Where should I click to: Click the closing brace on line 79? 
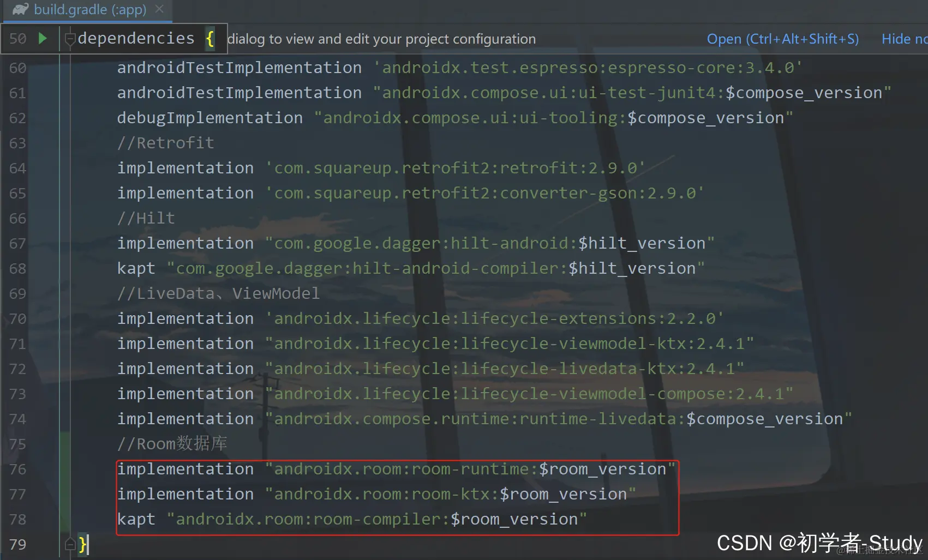tap(82, 544)
